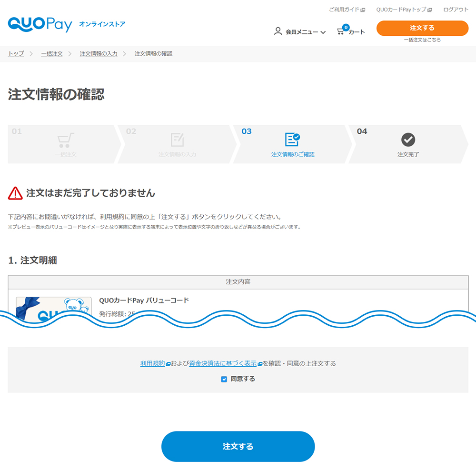This screenshot has width=476, height=471.
Task: Go to トップ breadcrumb
Action: click(x=16, y=54)
